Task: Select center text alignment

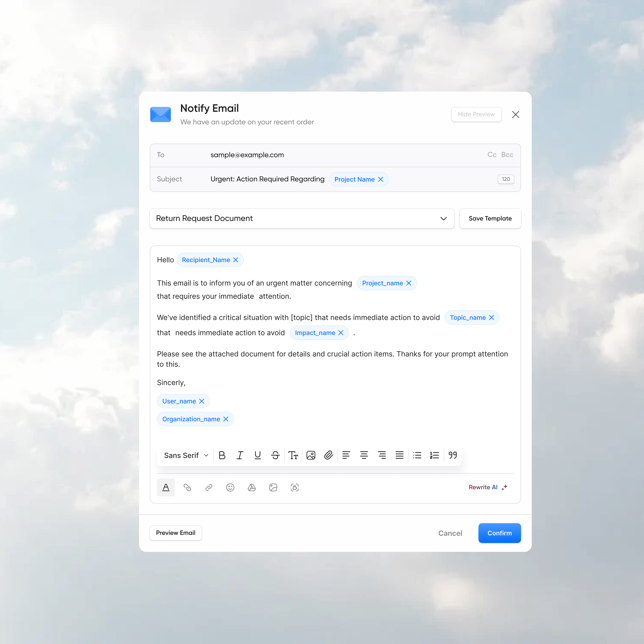Action: coord(364,455)
